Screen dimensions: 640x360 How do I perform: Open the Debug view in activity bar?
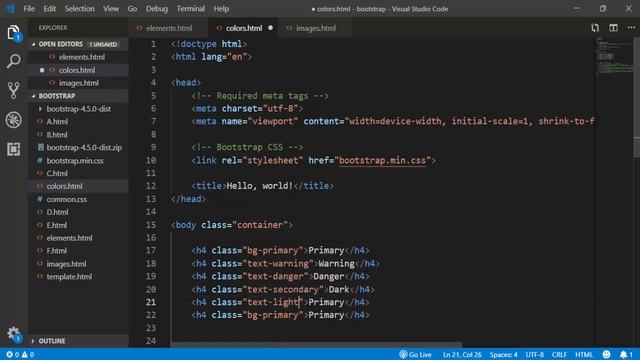(x=13, y=120)
